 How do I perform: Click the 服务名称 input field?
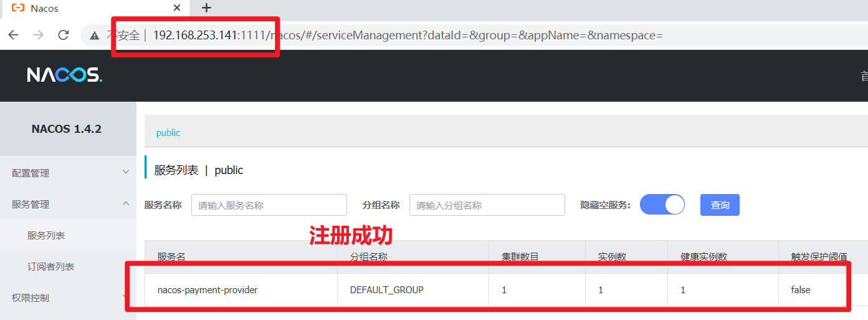pos(269,205)
